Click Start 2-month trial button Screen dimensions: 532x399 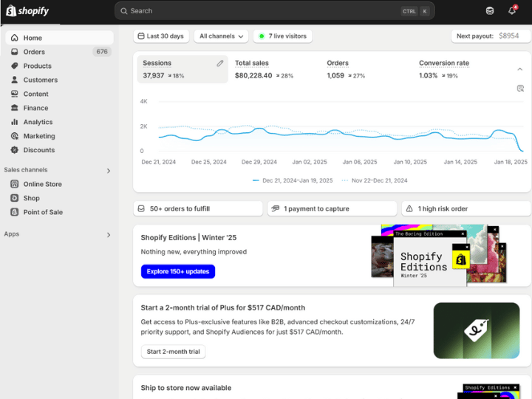click(174, 352)
